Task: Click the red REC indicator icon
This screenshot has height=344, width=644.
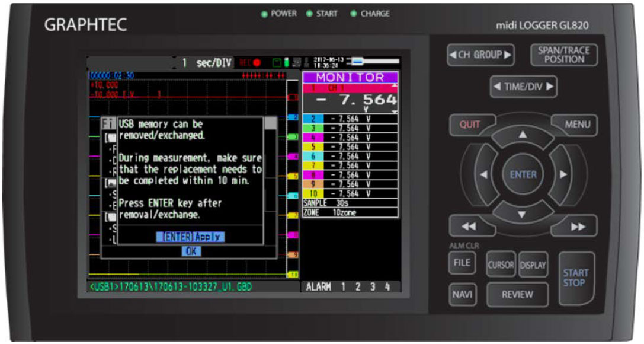Action: click(x=250, y=63)
